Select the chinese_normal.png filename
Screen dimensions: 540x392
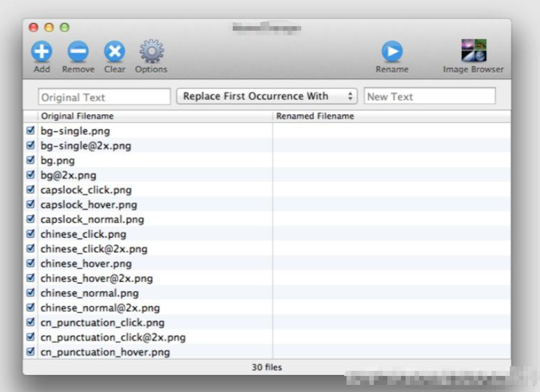(x=90, y=293)
